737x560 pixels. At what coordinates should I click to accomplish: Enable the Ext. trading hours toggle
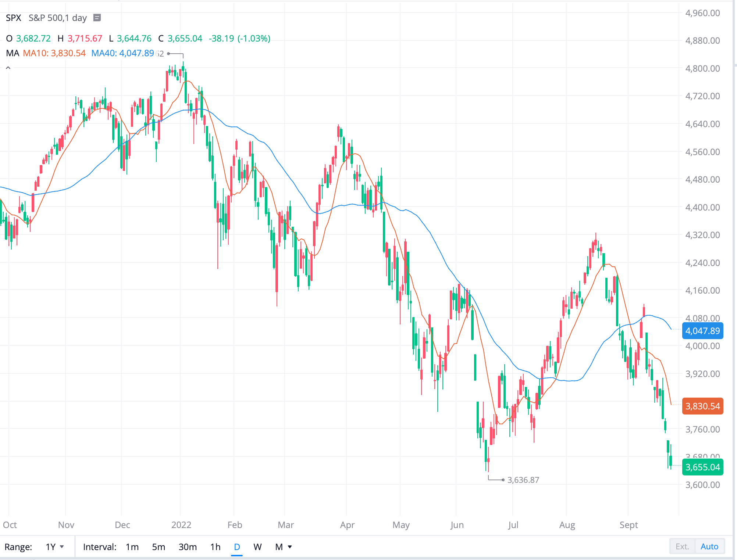point(682,546)
